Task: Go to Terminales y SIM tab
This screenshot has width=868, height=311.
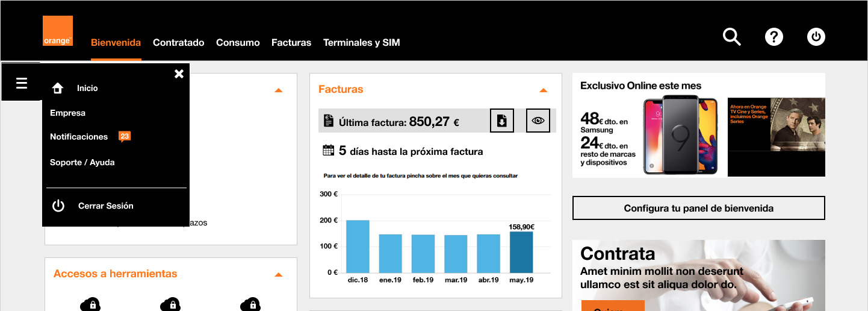Action: coord(361,43)
